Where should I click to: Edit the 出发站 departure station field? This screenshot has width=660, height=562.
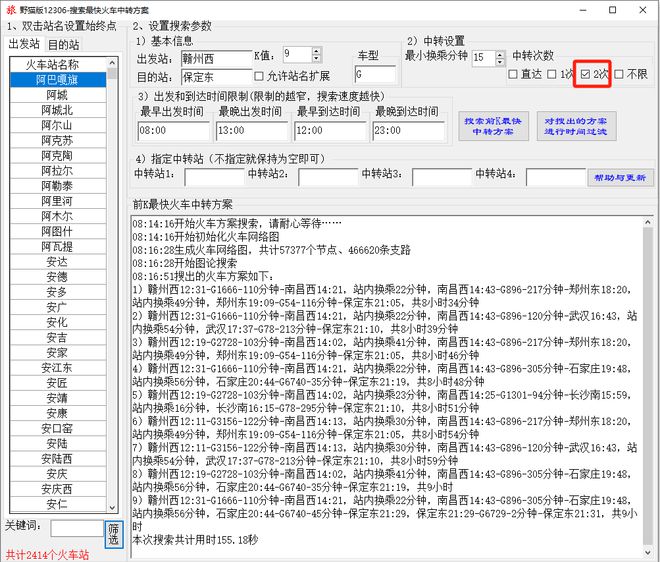click(x=216, y=59)
